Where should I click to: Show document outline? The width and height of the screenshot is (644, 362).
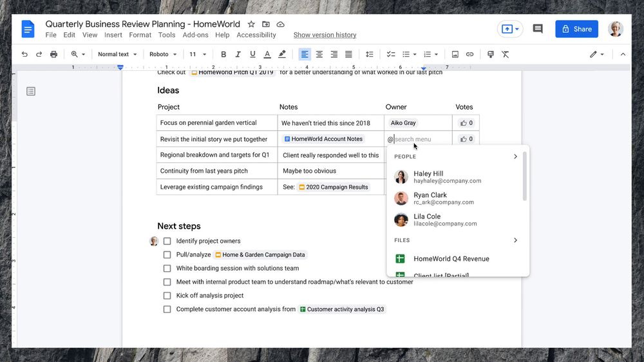[31, 91]
